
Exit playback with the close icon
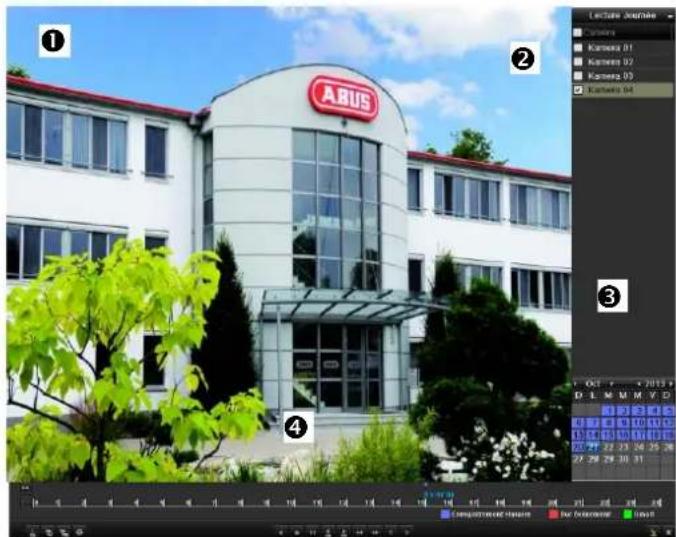tap(669, 533)
